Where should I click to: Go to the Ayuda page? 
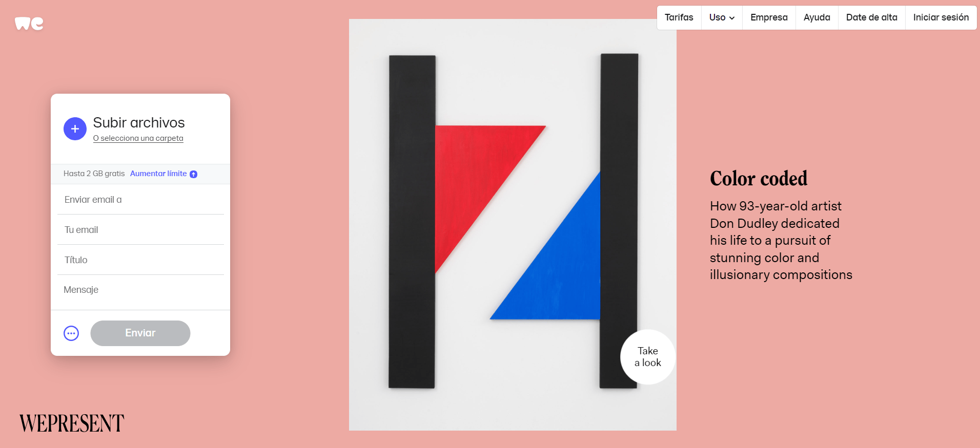[x=816, y=17]
